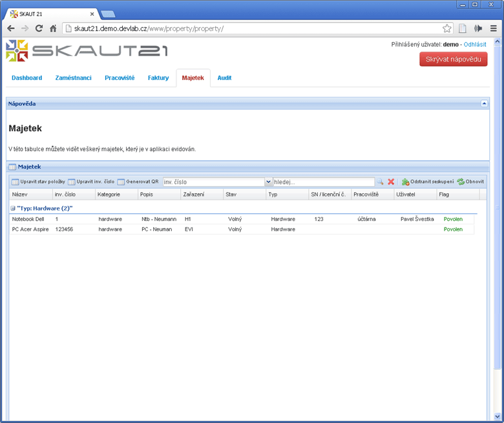This screenshot has width=504, height=423.
Task: Clear the search with red X icon
Action: pyautogui.click(x=391, y=182)
